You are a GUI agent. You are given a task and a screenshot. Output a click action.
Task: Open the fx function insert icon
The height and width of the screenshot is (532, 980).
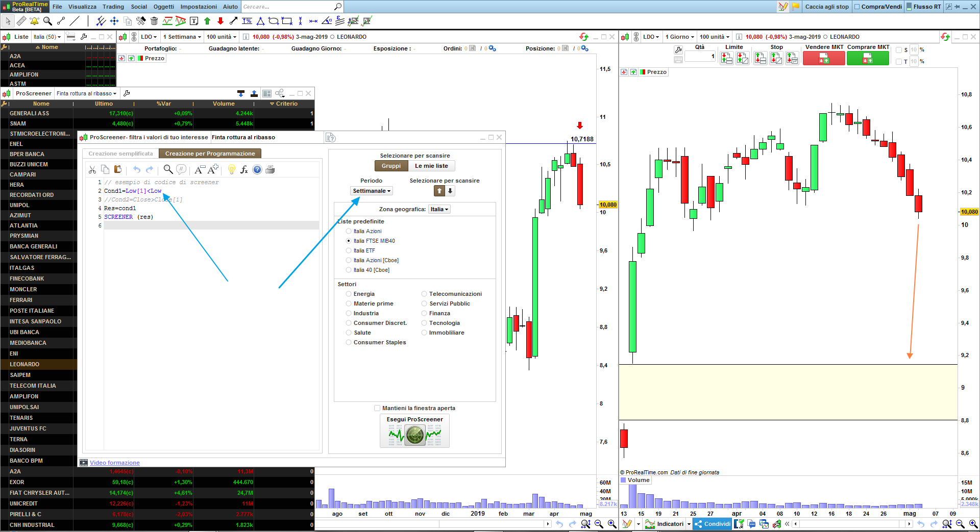pos(244,170)
